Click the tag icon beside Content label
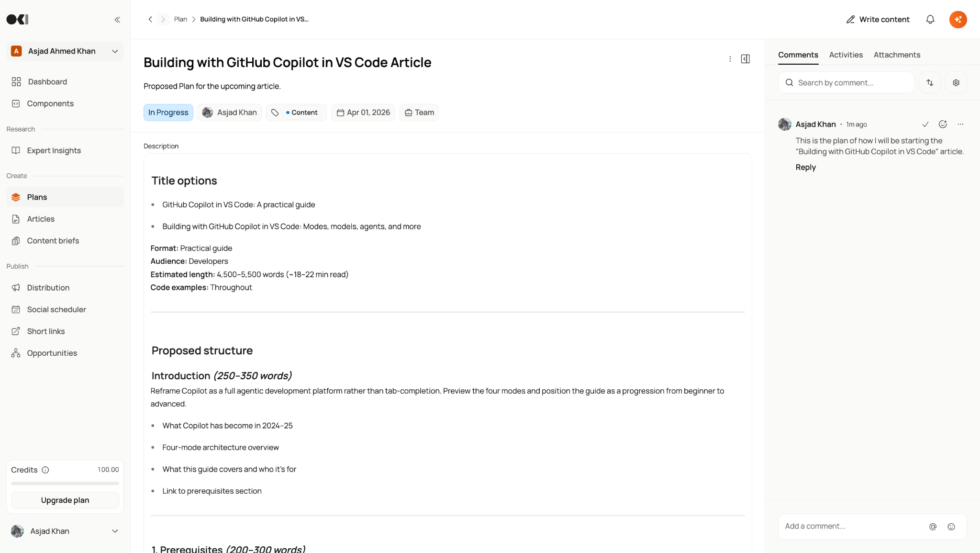980x553 pixels. 275,113
